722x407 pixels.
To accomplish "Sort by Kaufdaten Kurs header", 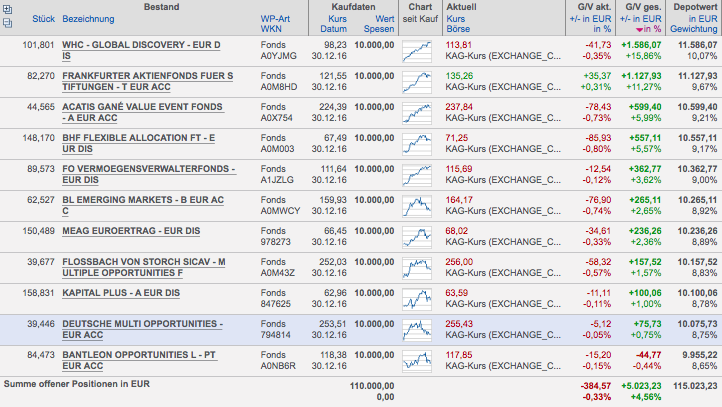I will coord(337,19).
